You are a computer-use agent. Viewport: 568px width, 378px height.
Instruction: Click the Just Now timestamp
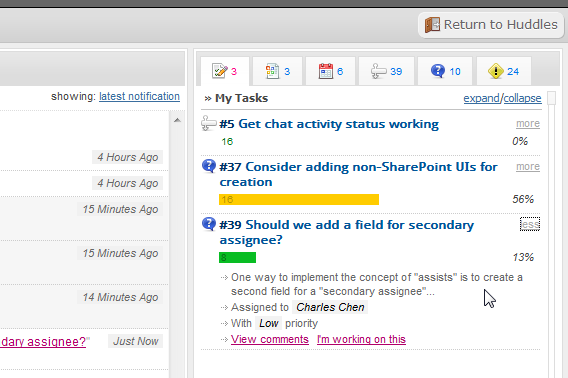point(135,341)
